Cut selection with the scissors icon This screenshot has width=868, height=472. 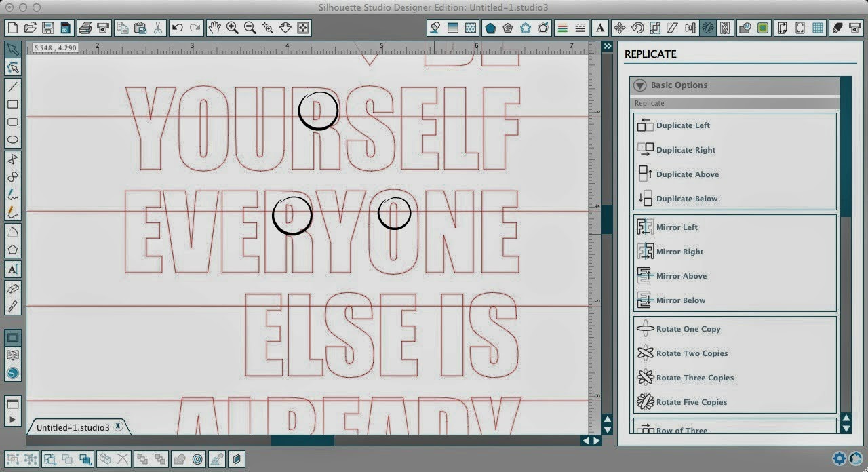[x=158, y=28]
